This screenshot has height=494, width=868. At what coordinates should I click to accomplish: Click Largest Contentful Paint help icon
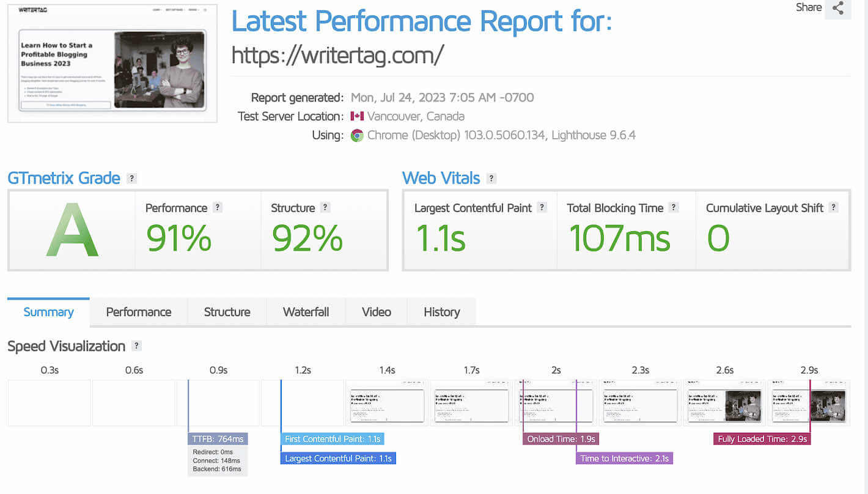click(x=542, y=207)
